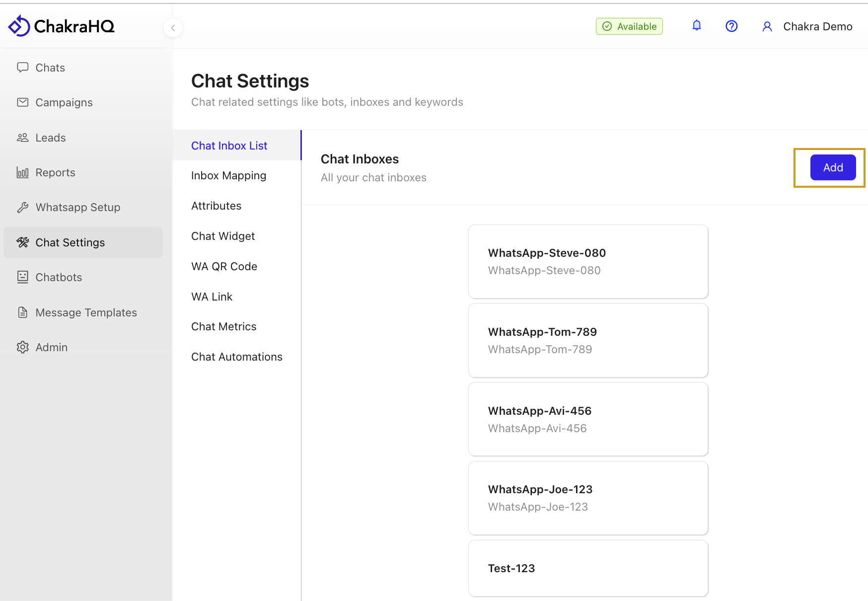Click the Chats speech bubble icon

[23, 68]
